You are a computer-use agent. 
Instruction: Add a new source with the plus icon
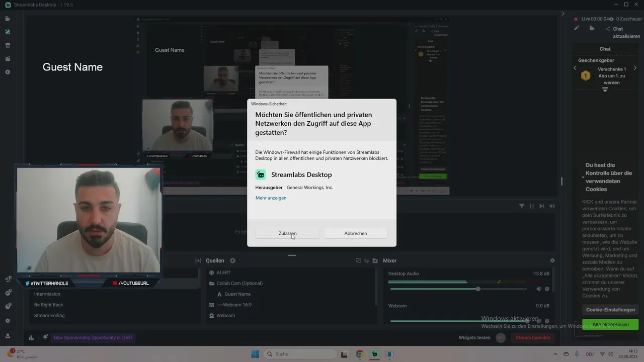[232, 260]
